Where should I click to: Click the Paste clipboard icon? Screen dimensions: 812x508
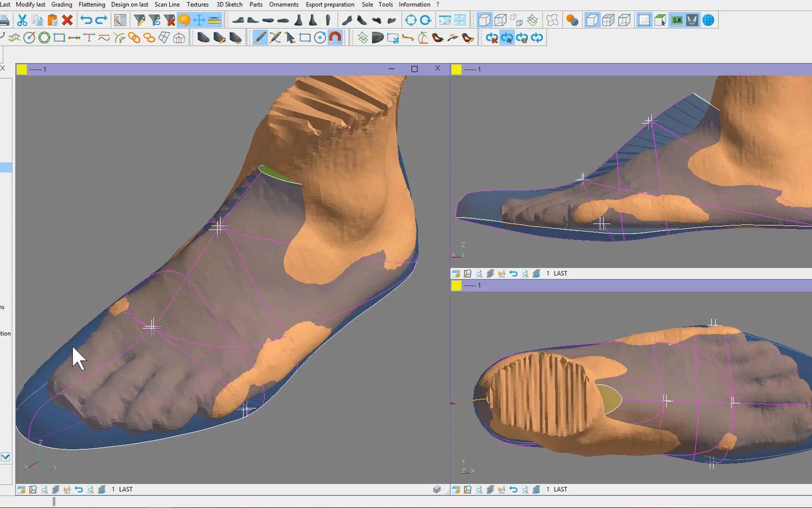point(52,20)
